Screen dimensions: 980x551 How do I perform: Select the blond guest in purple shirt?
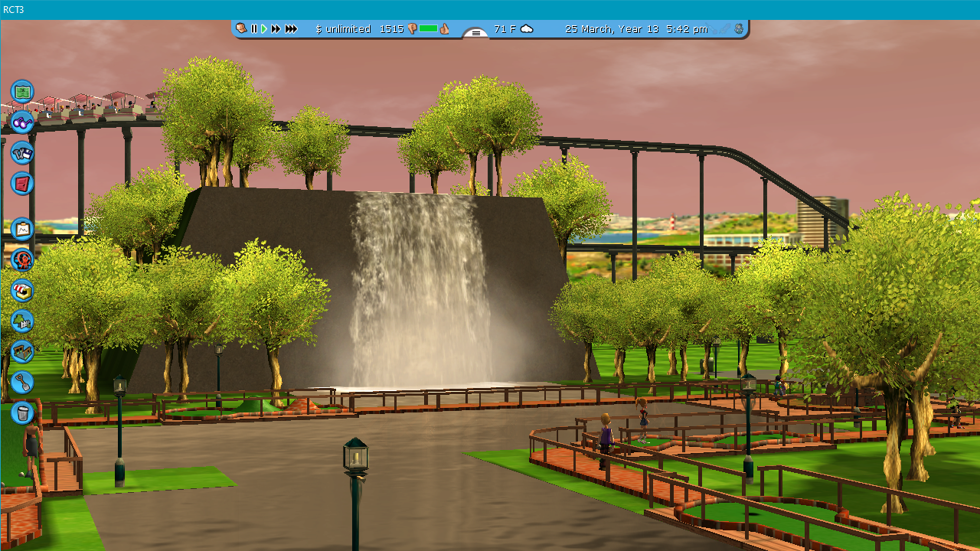pyautogui.click(x=606, y=442)
